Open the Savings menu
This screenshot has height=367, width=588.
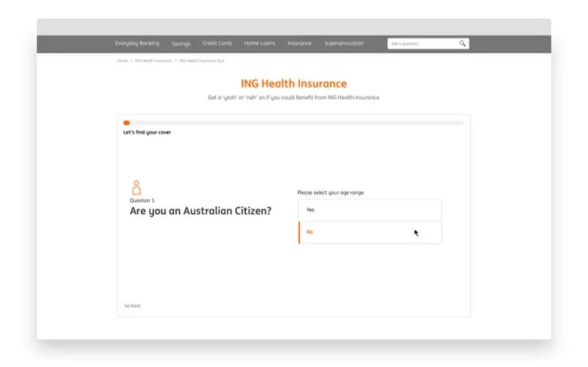click(x=181, y=43)
